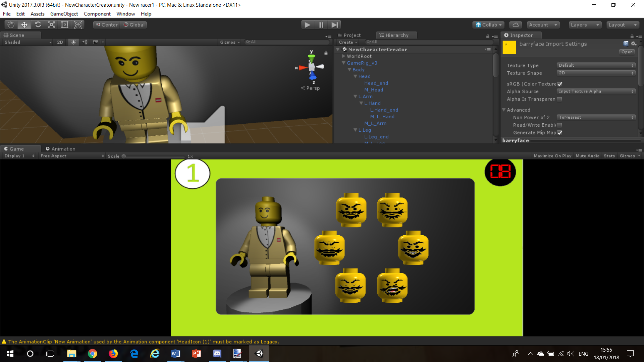
Task: Click the Play button
Action: pos(307,24)
